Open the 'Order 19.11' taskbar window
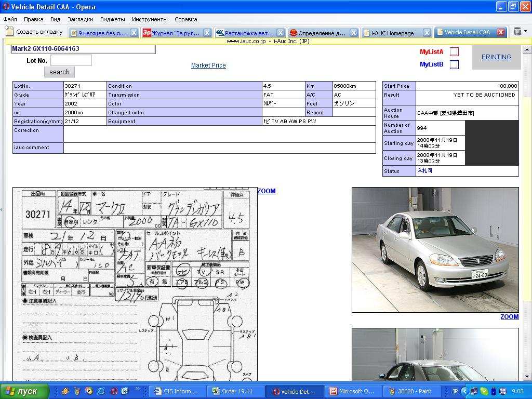Screen dimensions: 532x399 pos(236,391)
